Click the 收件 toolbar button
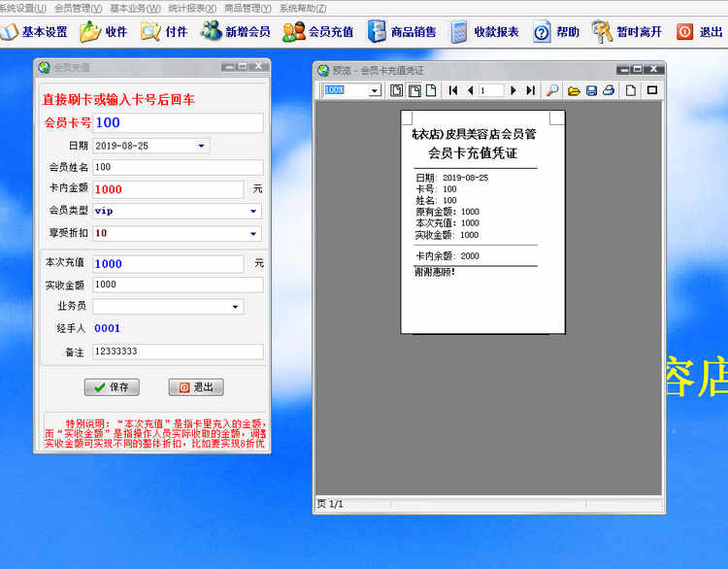728x569 pixels. click(x=103, y=32)
